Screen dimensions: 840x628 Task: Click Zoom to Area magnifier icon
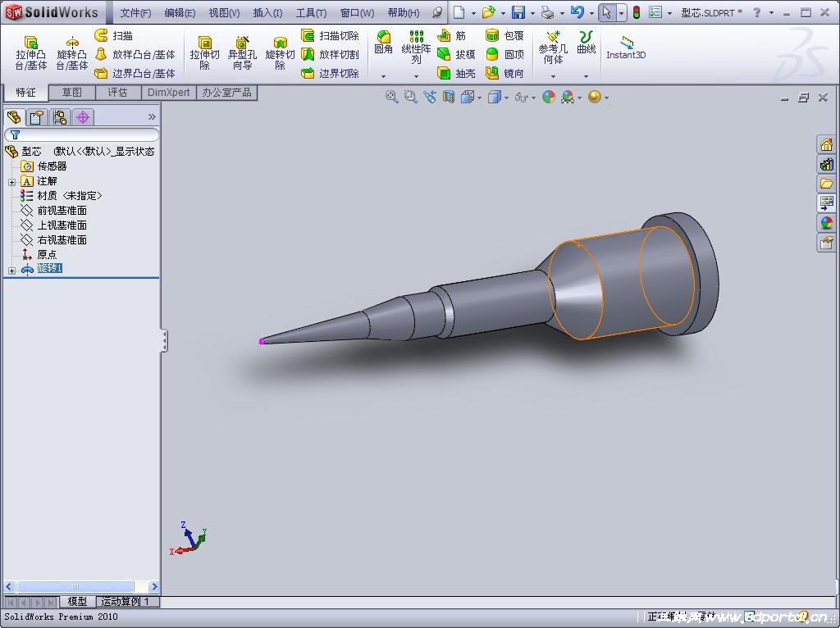410,97
